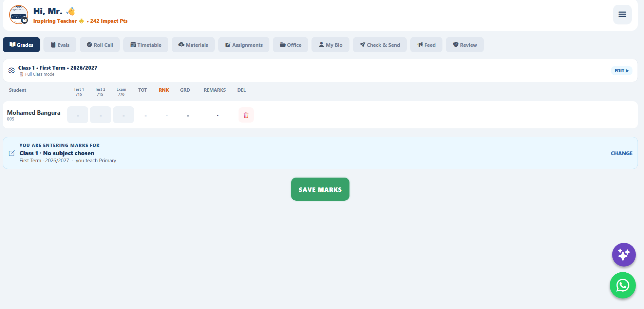Click the teacher profile avatar

(x=18, y=15)
